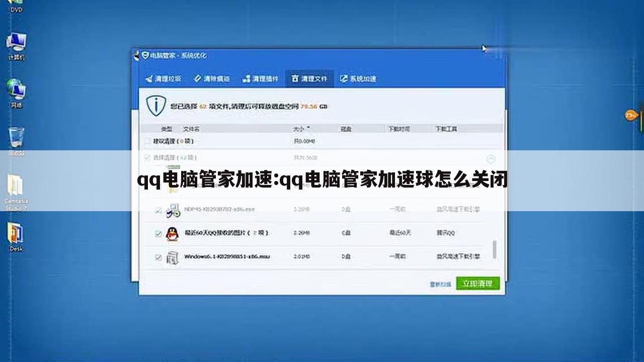Image resolution: width=644 pixels, height=362 pixels.
Task: Select the Recycle Bin desktop icon
Action: pyautogui.click(x=16, y=140)
